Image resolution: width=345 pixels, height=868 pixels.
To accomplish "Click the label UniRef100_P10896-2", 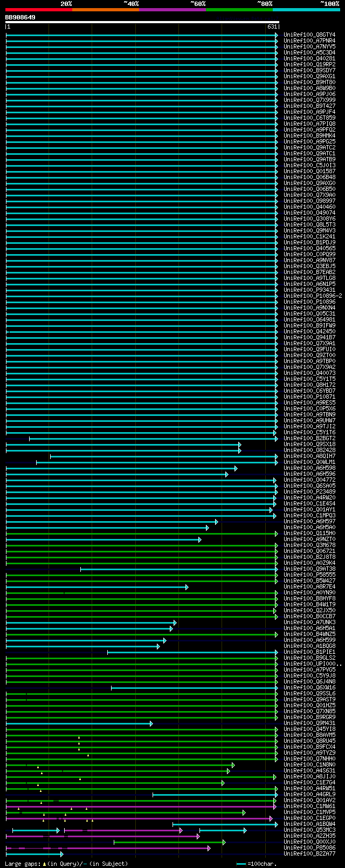I will point(313,296).
